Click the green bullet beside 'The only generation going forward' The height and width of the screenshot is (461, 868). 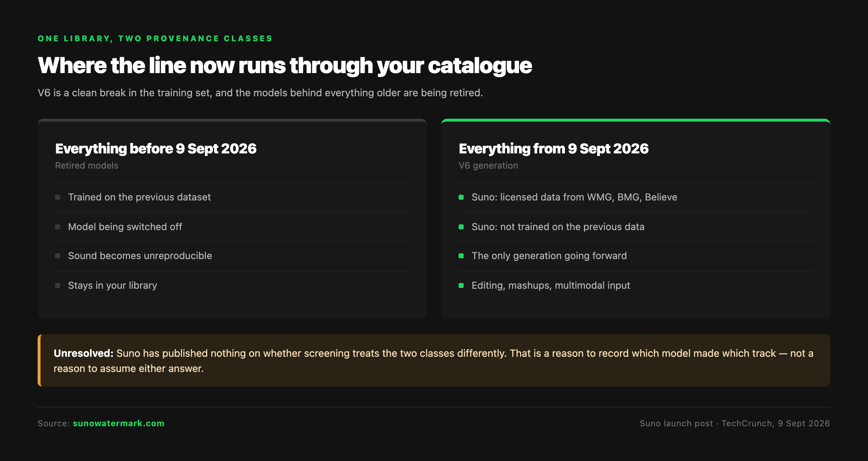point(461,256)
